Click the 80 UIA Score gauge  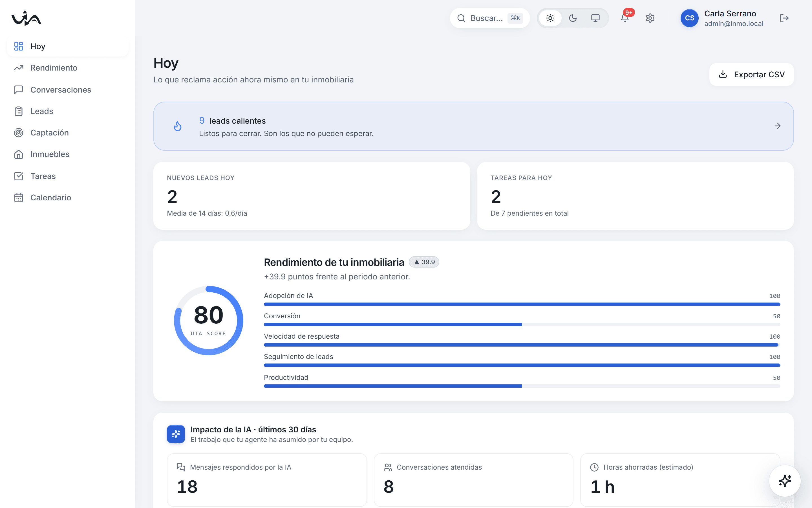[208, 321]
